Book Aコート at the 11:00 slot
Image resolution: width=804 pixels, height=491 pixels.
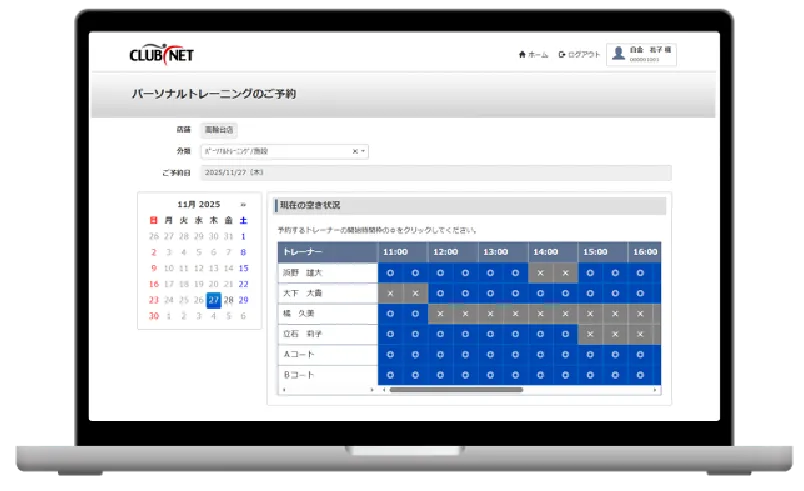390,355
